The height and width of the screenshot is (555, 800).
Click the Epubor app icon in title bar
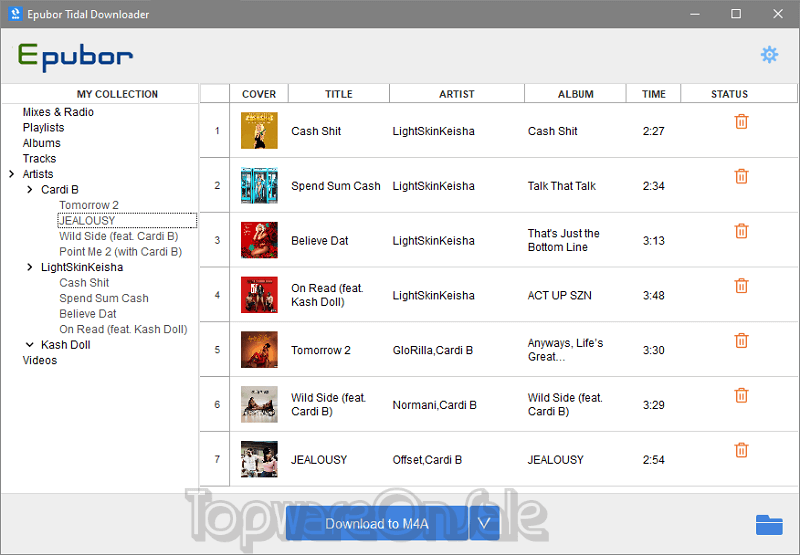[15, 14]
